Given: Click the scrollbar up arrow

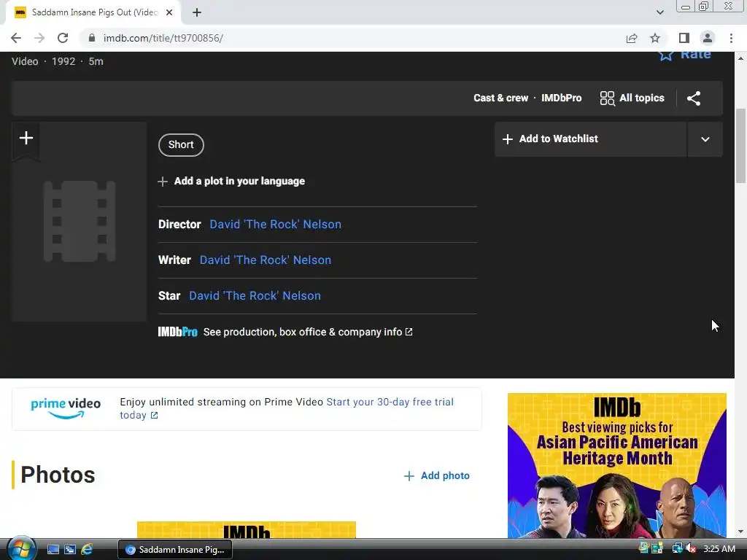Looking at the screenshot, I should tap(740, 58).
